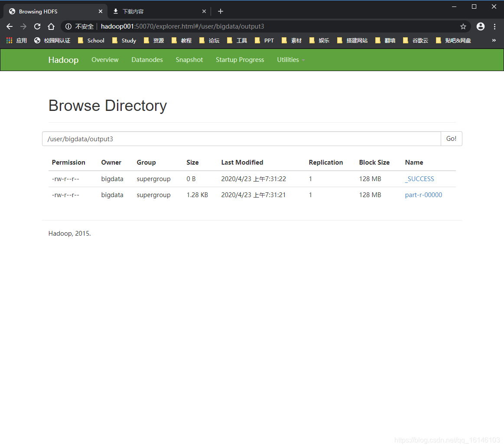Click the Name column header
Viewport: 504px width, 448px height.
click(414, 162)
